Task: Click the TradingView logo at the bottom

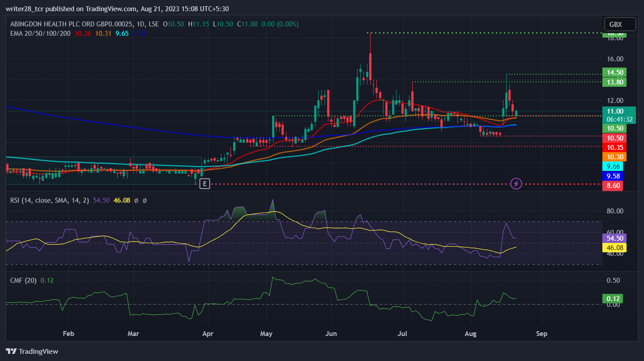Action: (32, 351)
